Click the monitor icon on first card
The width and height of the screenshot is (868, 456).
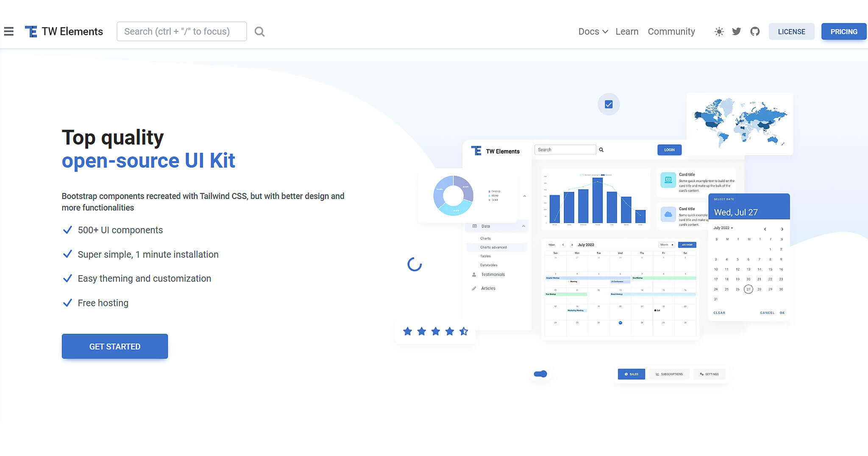coord(668,180)
